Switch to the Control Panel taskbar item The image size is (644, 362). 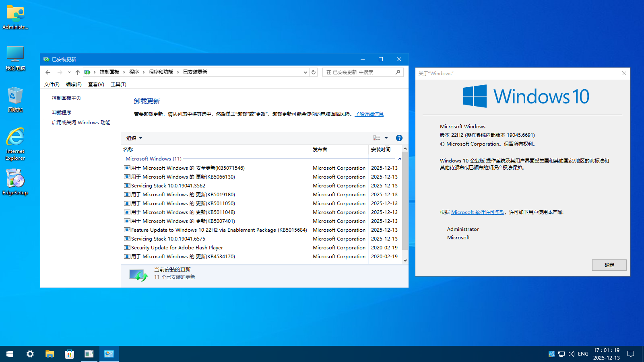109,354
